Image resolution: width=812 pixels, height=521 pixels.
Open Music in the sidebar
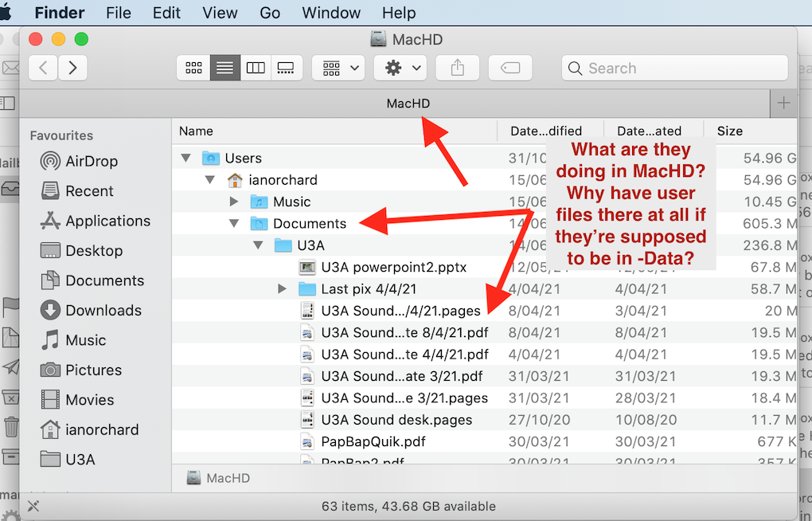coord(73,340)
